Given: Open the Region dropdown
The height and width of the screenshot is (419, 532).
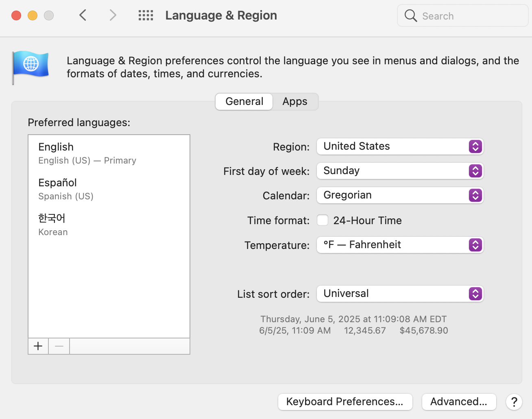Looking at the screenshot, I should click(400, 146).
